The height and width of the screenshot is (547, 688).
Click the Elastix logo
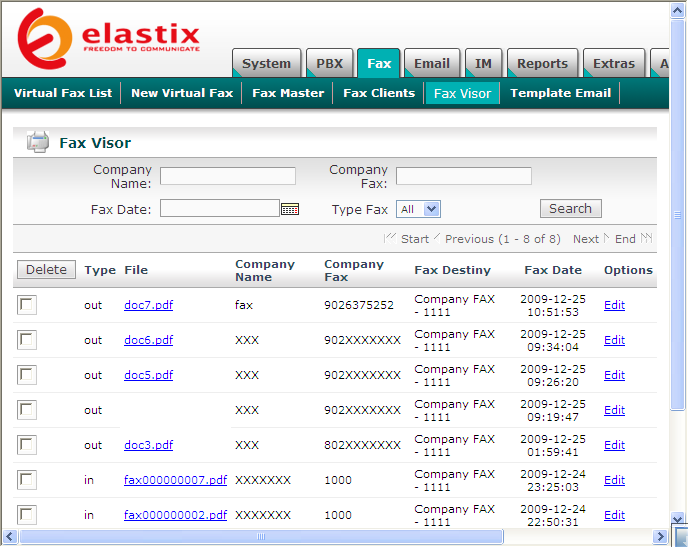(109, 38)
